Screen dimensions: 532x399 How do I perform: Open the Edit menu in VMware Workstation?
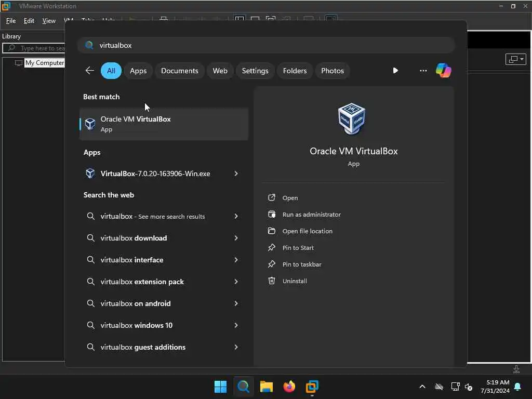click(x=29, y=21)
